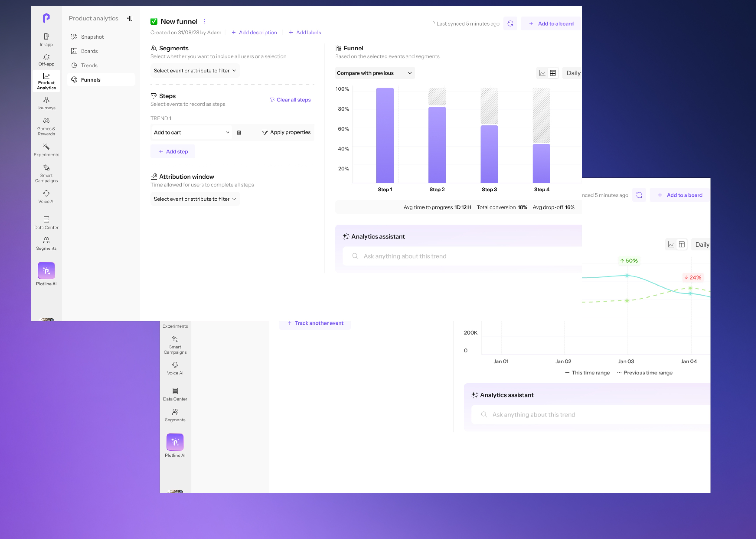This screenshot has height=539, width=756.
Task: Launch Plotline AI from the sidebar
Action: pos(46,271)
